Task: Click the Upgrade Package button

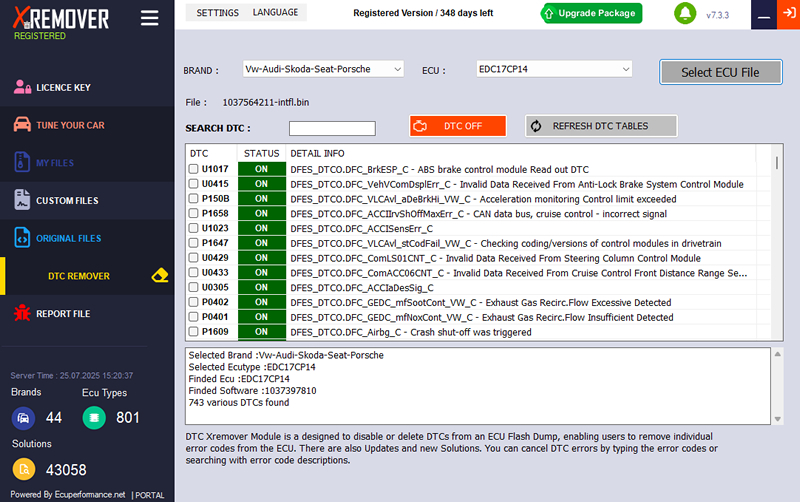Action: [x=591, y=13]
